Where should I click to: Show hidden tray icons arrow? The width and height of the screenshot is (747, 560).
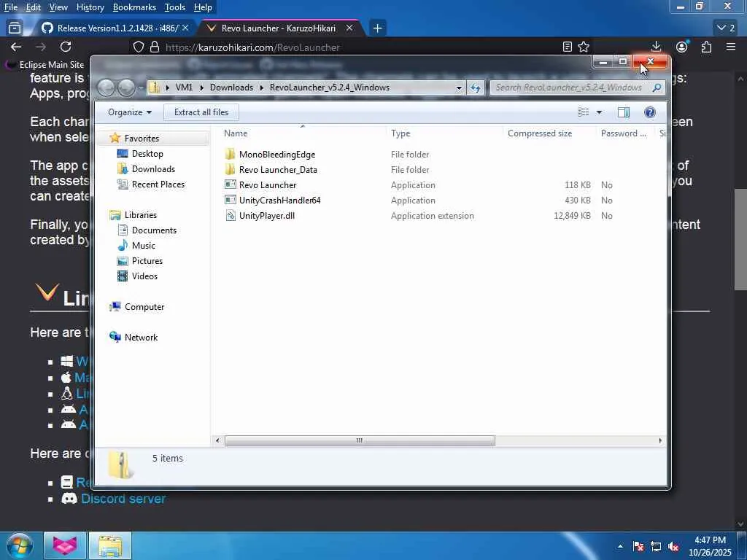pyautogui.click(x=620, y=547)
